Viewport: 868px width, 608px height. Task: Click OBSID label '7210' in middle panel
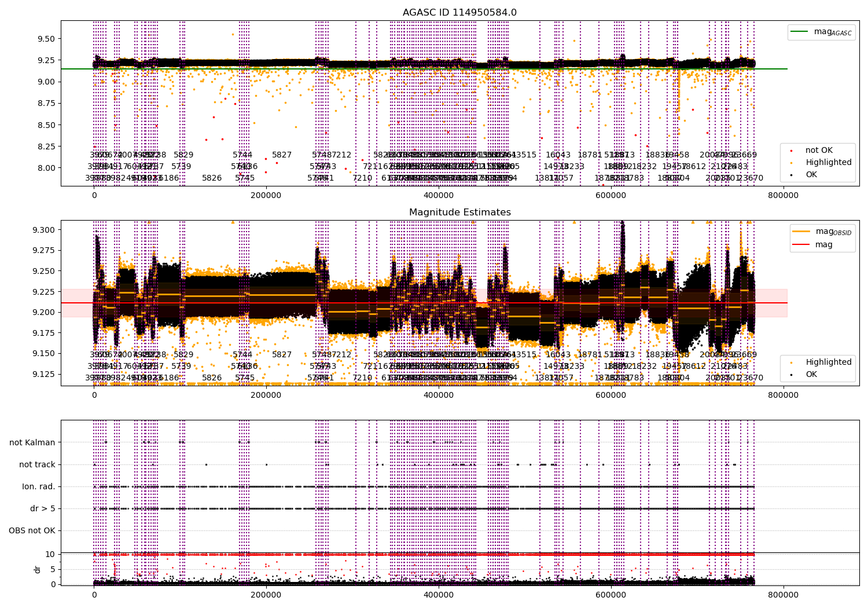(362, 378)
